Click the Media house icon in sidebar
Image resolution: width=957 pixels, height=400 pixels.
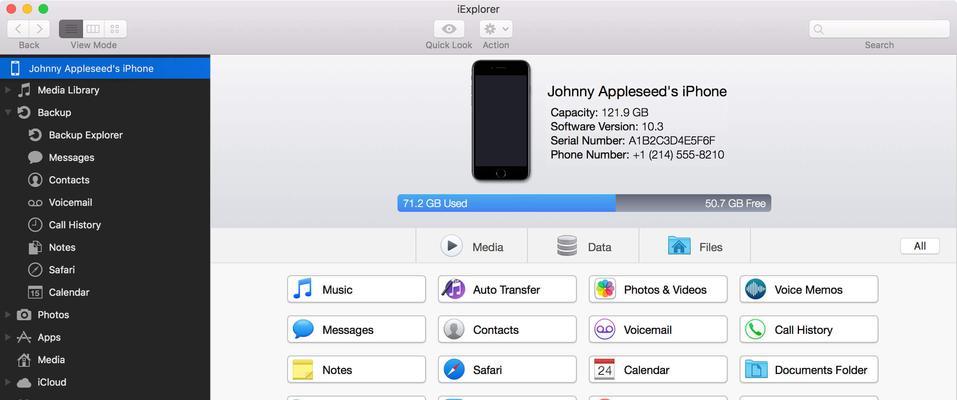24,360
